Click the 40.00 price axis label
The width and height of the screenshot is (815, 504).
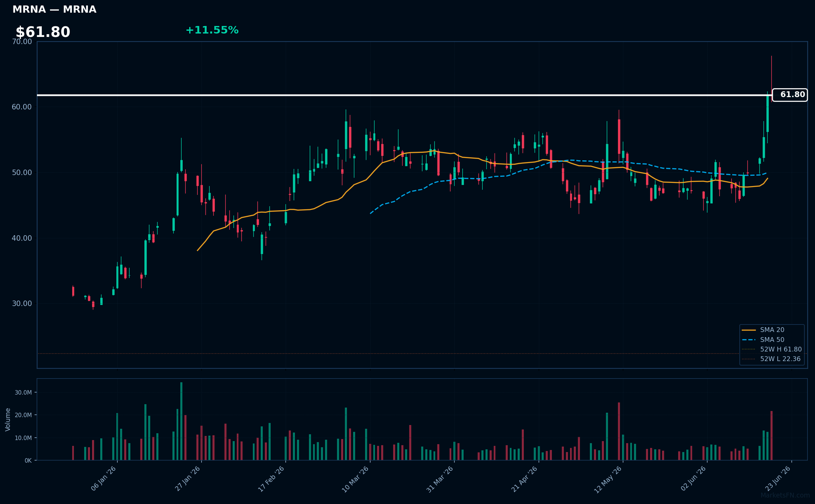coord(22,238)
